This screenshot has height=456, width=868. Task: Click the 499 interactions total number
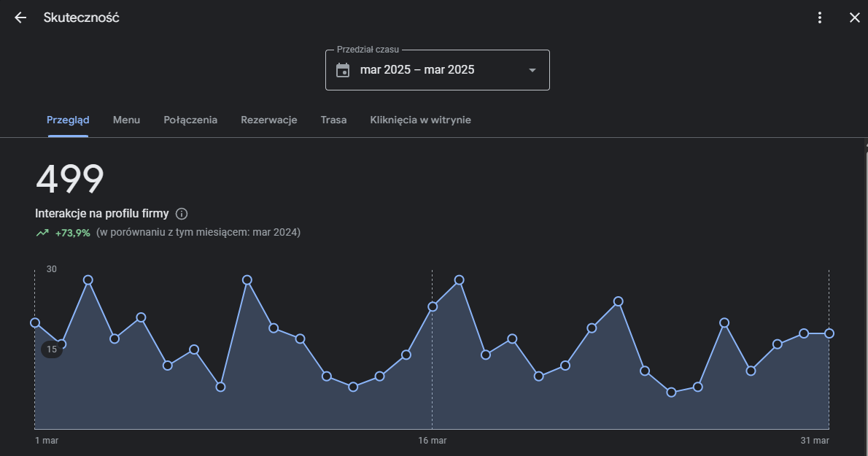click(70, 179)
